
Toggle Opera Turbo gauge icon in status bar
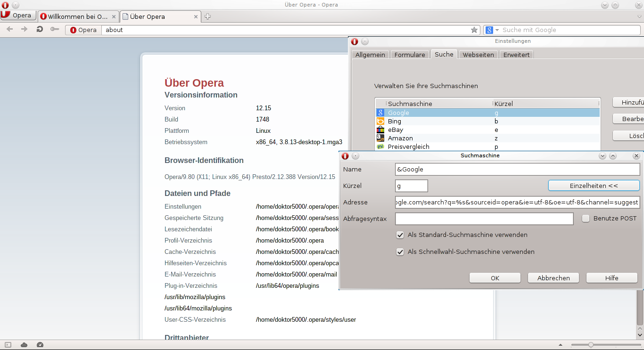[40, 345]
